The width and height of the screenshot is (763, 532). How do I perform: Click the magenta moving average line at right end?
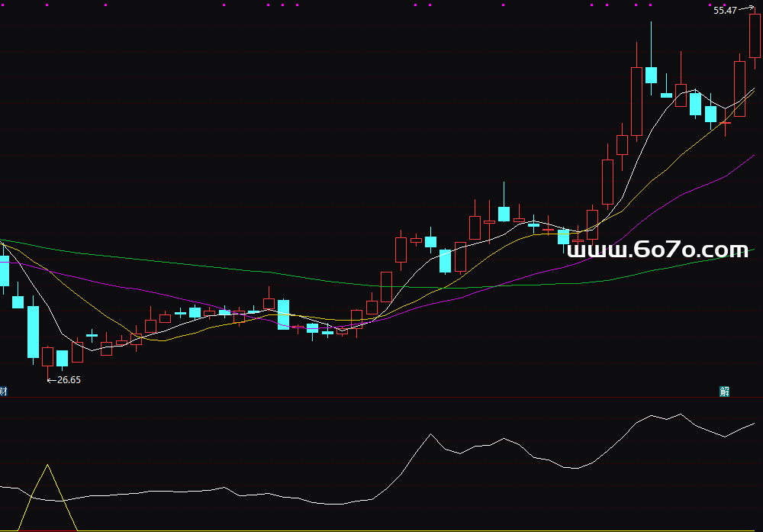752,156
